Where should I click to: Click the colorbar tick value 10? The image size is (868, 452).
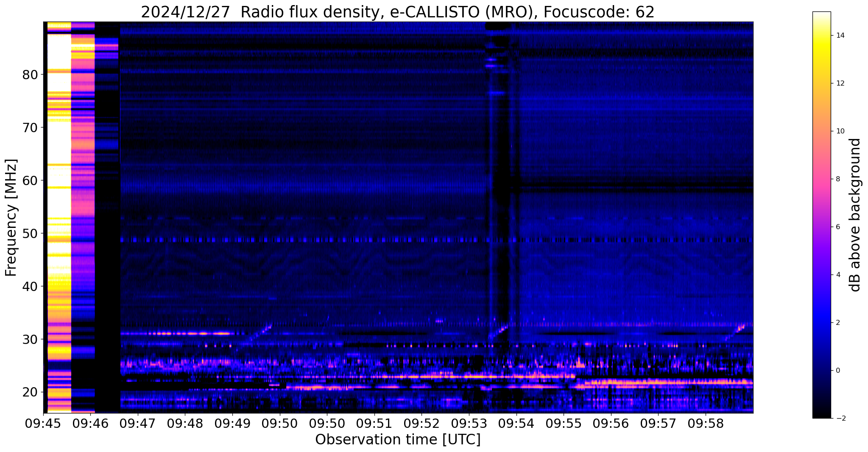pyautogui.click(x=840, y=131)
